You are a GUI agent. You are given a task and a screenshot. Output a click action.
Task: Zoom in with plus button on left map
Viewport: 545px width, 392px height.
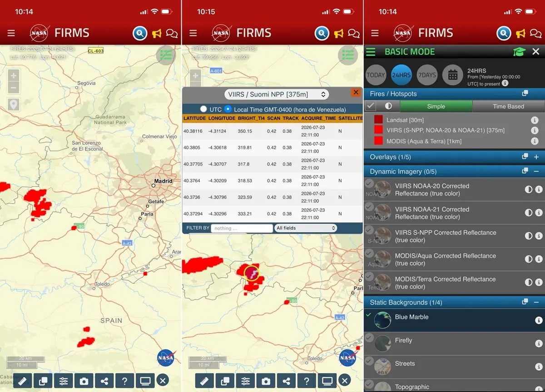pos(13,75)
